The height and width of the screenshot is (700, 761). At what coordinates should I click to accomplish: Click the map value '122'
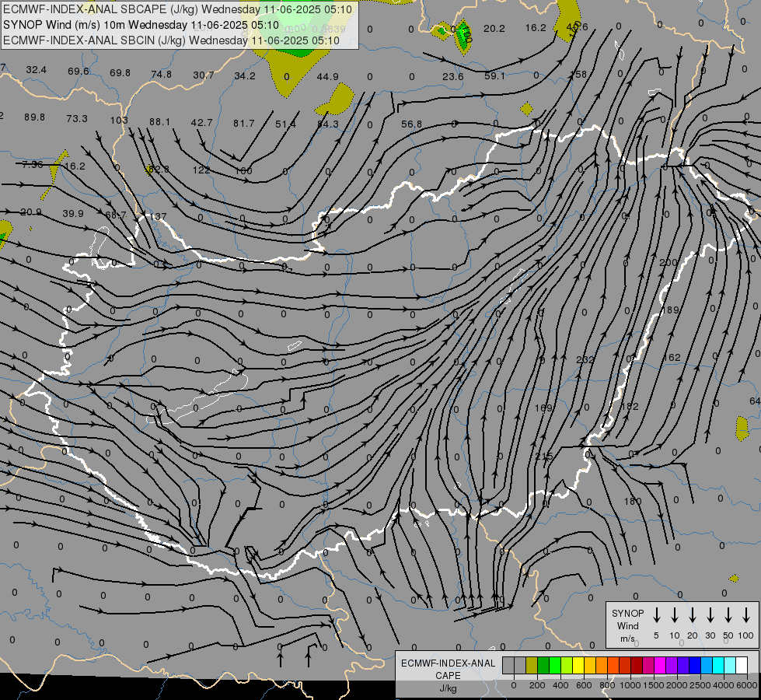pos(201,170)
